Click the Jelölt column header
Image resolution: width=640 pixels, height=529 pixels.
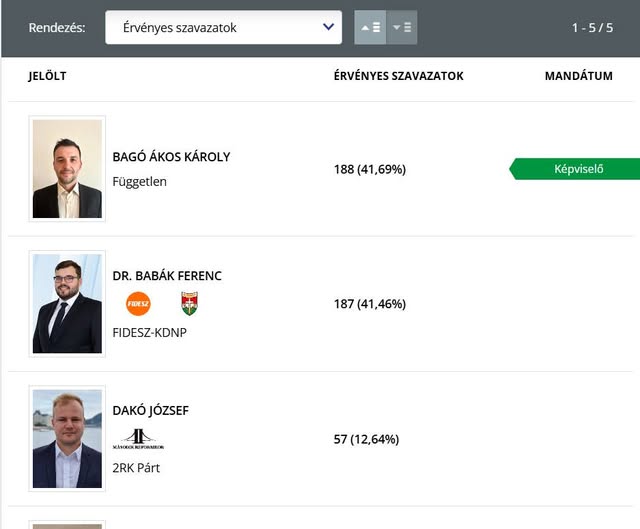47,76
